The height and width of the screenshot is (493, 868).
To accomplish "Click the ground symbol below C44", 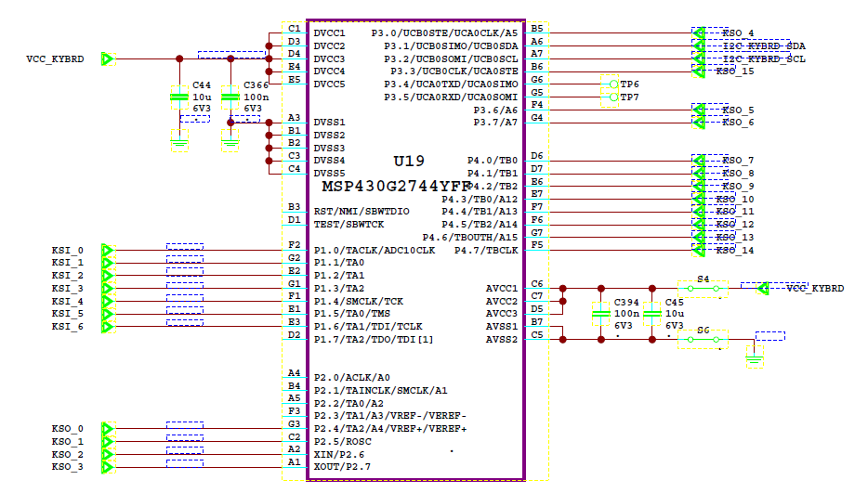I will (x=179, y=141).
